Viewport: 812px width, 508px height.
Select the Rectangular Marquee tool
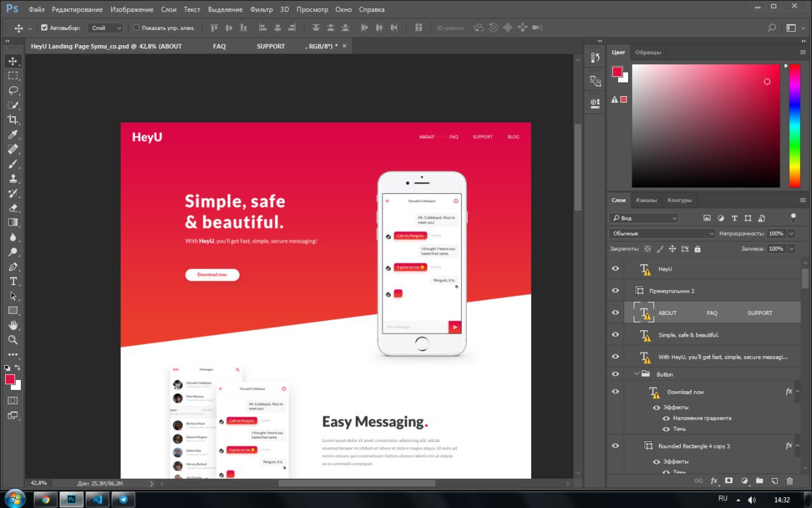click(x=13, y=76)
